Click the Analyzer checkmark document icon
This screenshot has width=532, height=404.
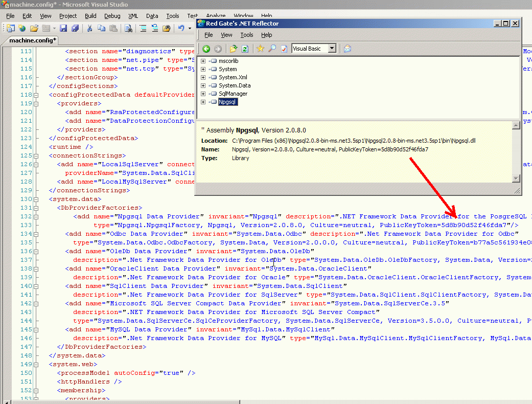[x=284, y=49]
